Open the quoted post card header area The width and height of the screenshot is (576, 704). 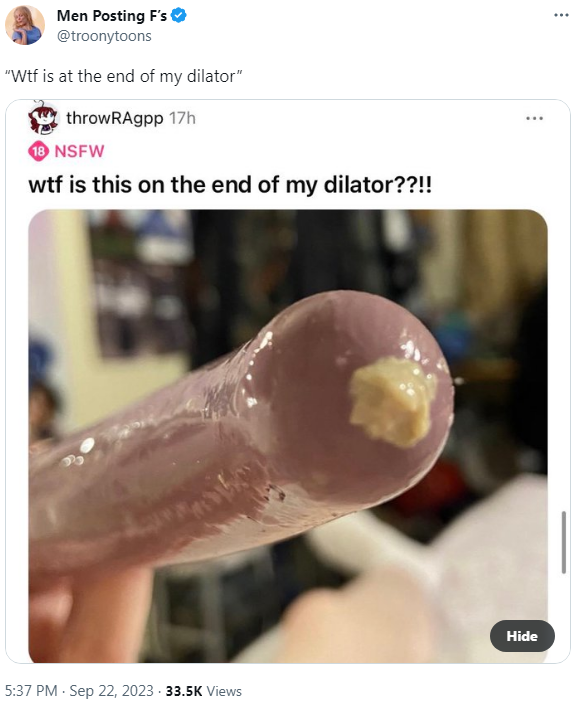(x=288, y=119)
